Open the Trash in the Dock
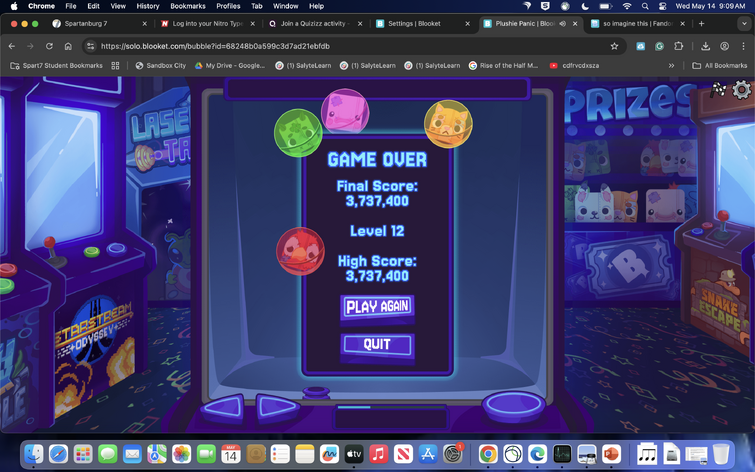 721,454
